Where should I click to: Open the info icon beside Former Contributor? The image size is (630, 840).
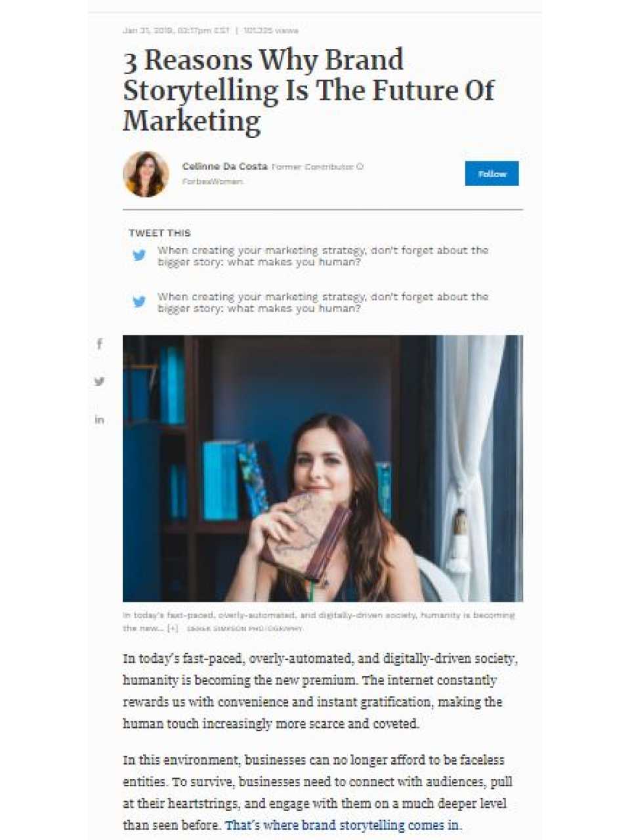click(360, 167)
